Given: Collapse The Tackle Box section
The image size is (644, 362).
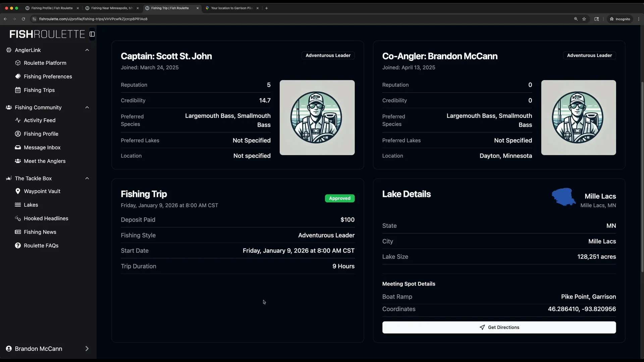Looking at the screenshot, I should click(x=87, y=179).
